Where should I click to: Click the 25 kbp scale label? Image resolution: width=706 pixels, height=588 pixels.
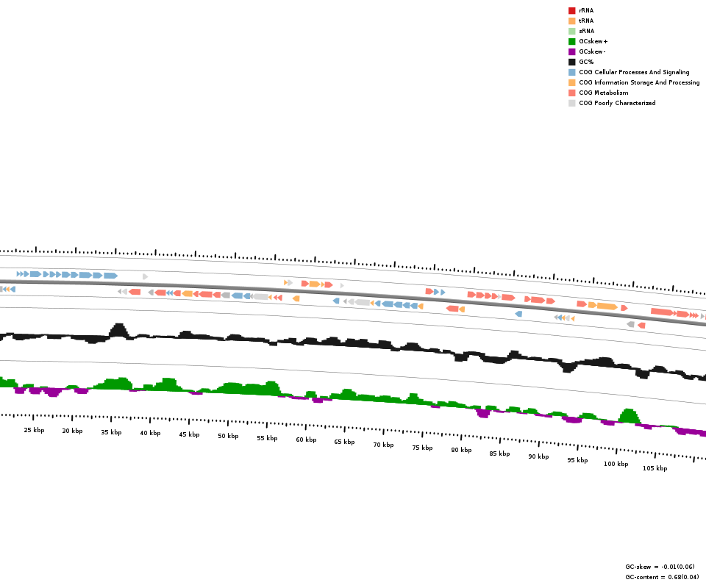click(34, 430)
